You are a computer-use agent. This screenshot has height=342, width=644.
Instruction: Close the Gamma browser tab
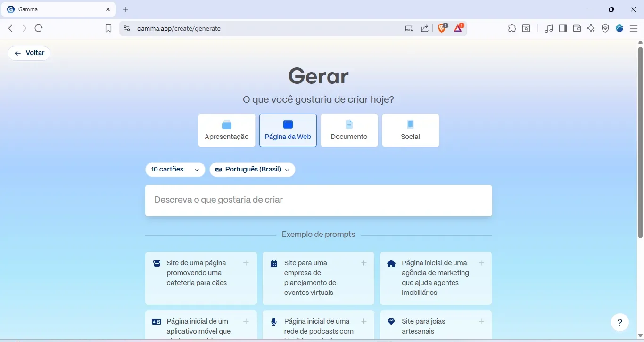coord(108,9)
